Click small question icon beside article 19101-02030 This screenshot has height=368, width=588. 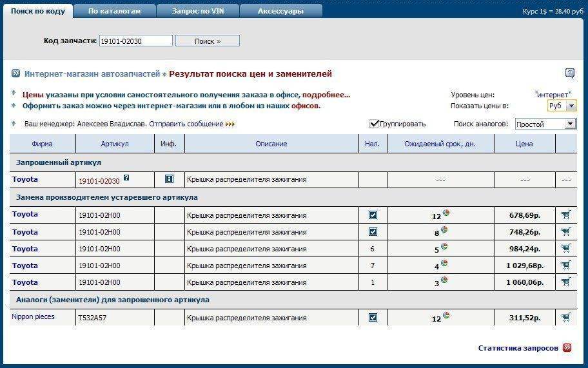click(126, 178)
